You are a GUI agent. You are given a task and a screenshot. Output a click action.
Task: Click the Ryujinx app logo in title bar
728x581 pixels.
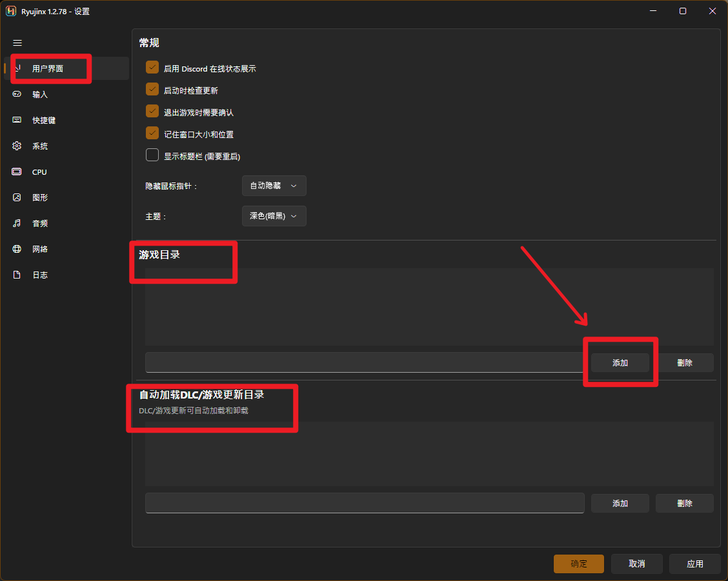[11, 11]
